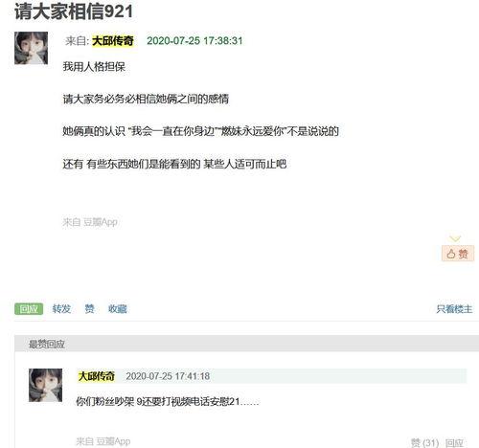Click the reply text about 粉丝吵架

(168, 401)
